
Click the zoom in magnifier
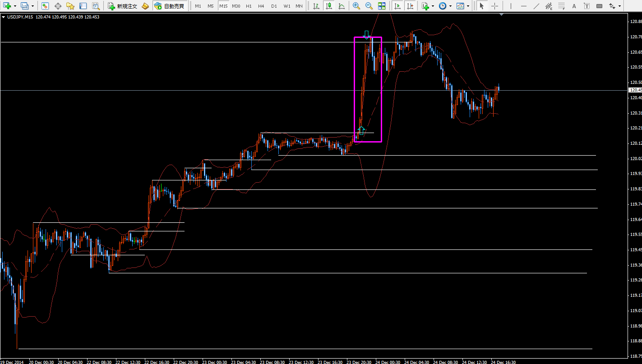pyautogui.click(x=356, y=6)
